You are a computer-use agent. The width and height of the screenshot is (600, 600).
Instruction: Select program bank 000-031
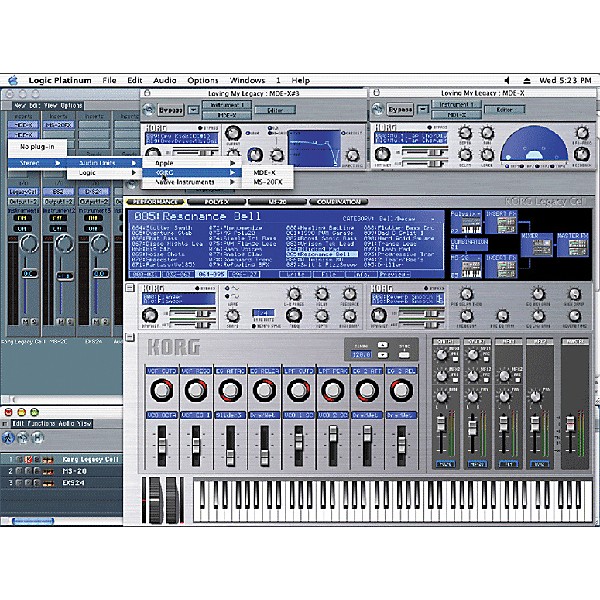coord(145,274)
